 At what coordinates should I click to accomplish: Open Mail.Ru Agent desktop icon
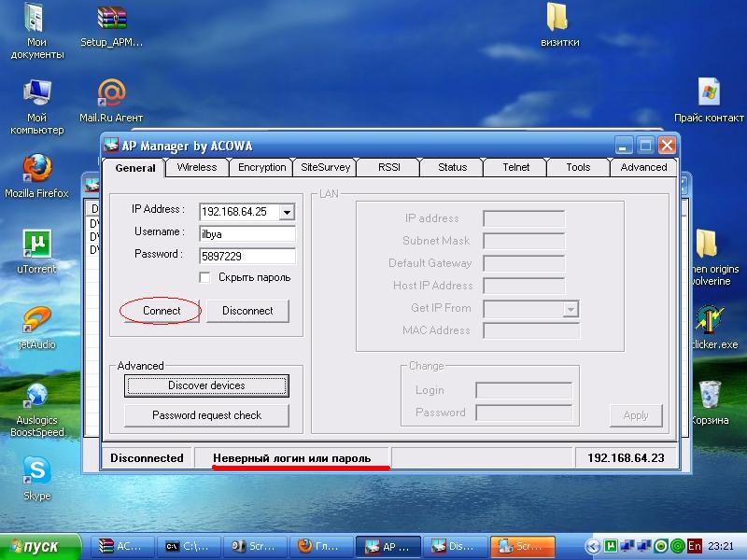coord(111,94)
